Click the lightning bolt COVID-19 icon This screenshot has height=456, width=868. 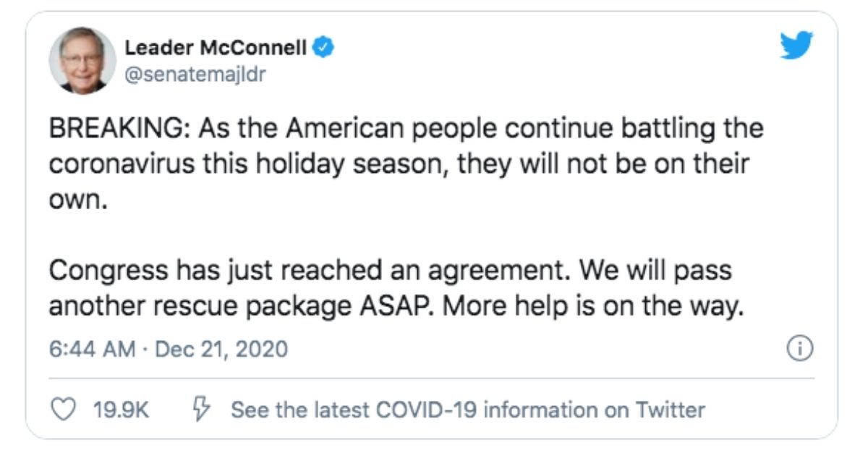click(200, 410)
